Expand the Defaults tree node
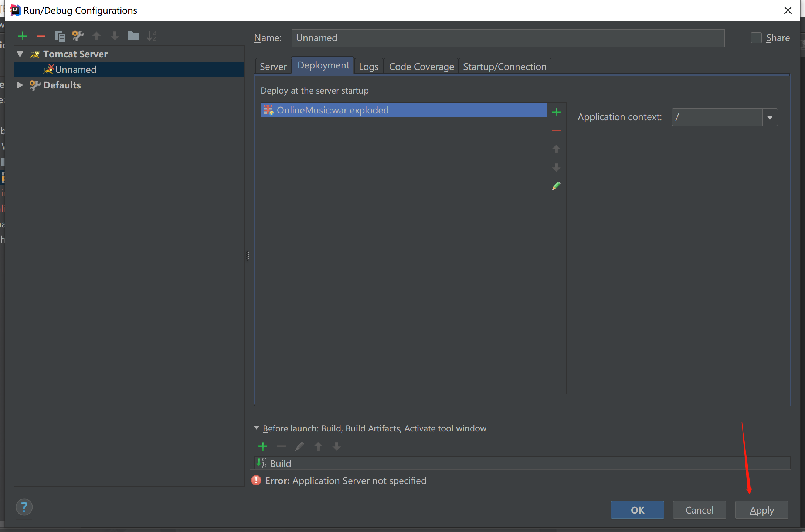 coord(20,85)
